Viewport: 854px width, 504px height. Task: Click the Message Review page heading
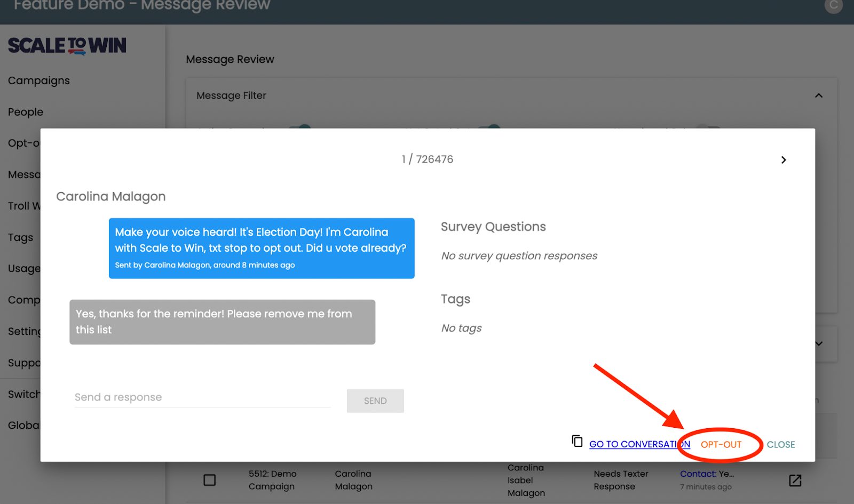coord(230,59)
